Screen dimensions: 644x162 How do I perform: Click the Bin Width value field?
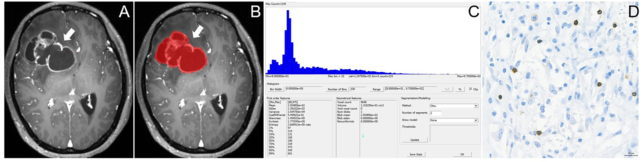point(303,89)
